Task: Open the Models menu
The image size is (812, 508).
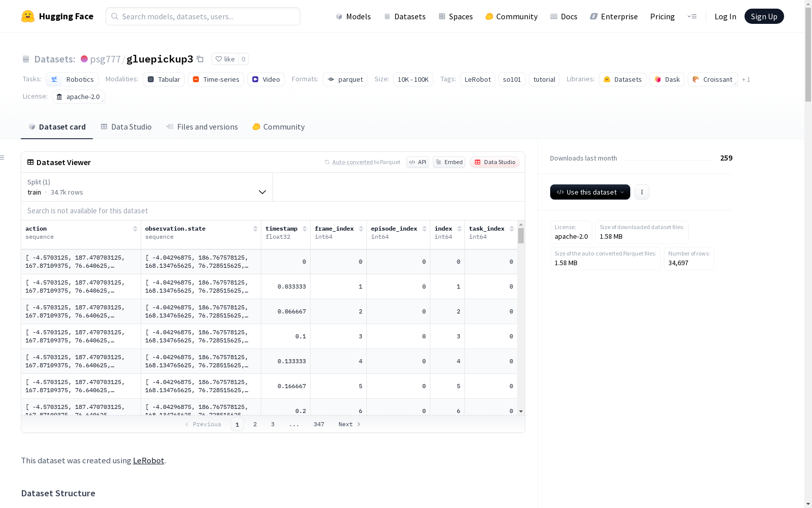Action: [353, 16]
